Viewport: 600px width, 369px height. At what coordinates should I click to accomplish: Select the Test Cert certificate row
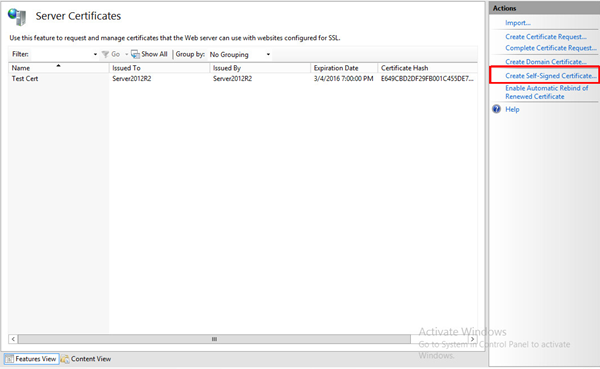[x=243, y=78]
